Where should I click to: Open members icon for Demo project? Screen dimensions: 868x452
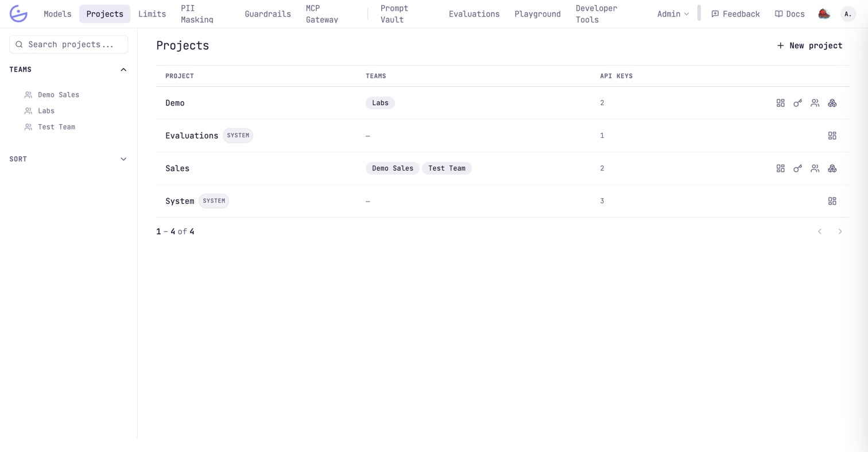point(815,103)
